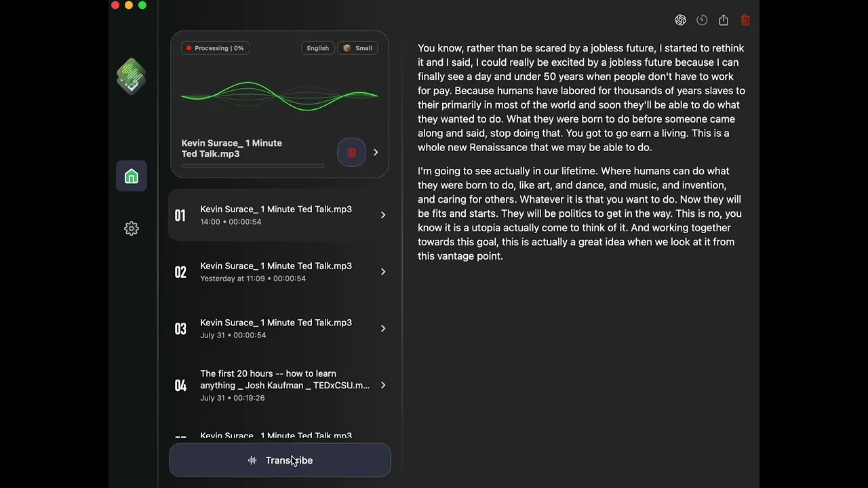Expand transcription 02 chevron from Yesterday
868x488 pixels.
[x=383, y=272]
